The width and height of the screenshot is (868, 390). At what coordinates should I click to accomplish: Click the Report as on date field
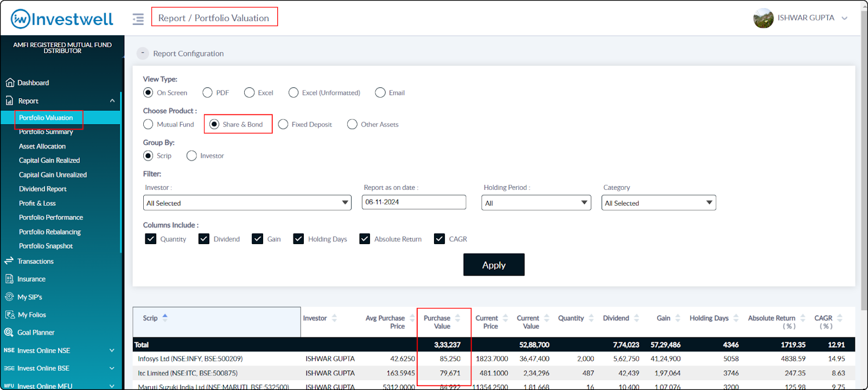[x=414, y=202]
